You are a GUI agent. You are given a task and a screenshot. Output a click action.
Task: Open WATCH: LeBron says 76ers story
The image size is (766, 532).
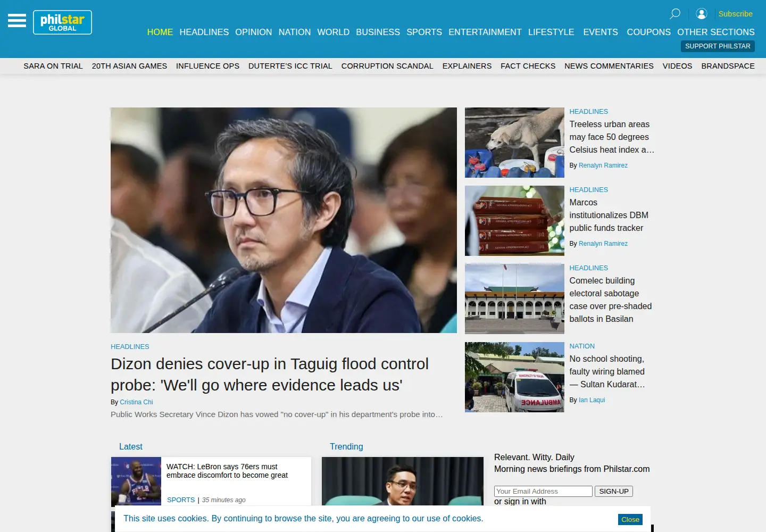pos(227,471)
